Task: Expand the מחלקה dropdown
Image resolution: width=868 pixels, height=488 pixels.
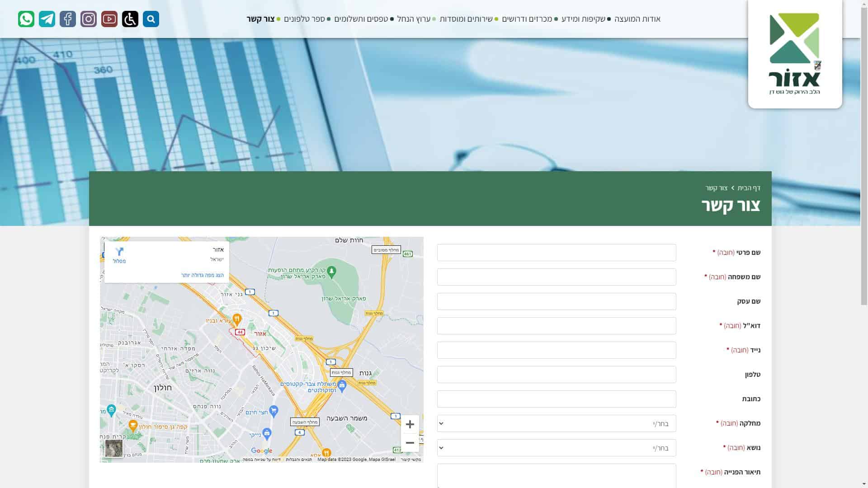Action: [557, 423]
